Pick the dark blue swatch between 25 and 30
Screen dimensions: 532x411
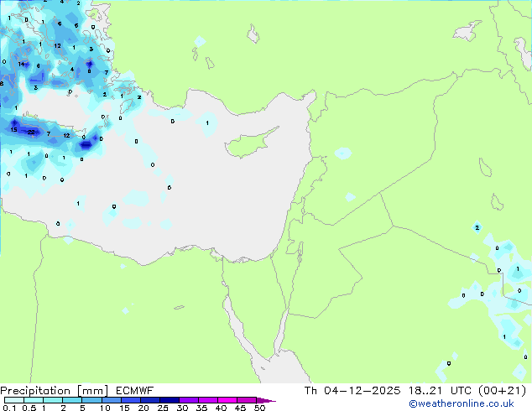(170, 400)
